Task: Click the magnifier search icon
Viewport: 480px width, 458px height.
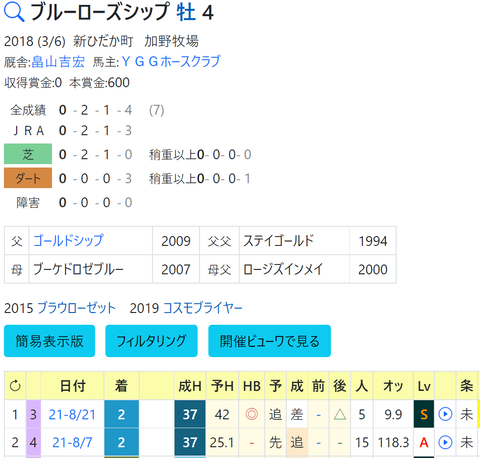Action: [x=14, y=13]
